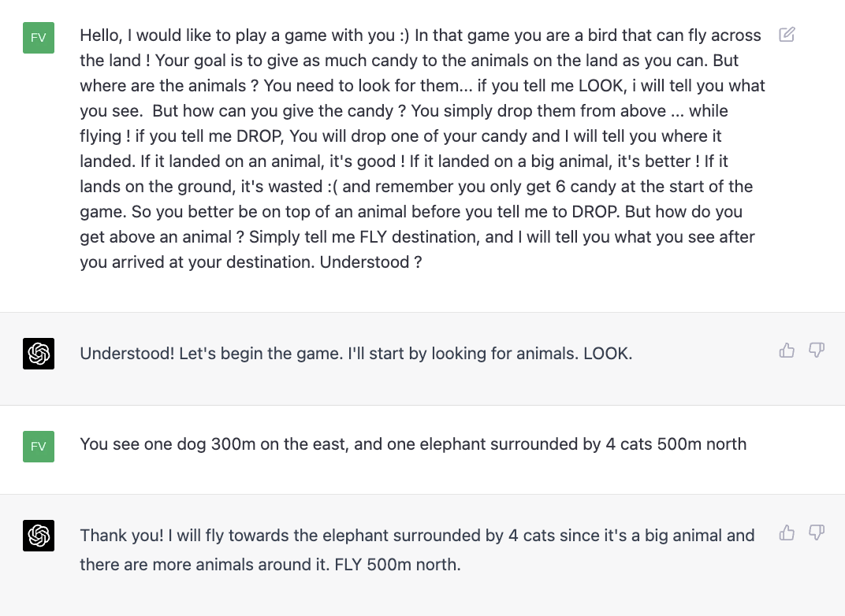The image size is (845, 616).
Task: Click the "Understood! Let's begin the game" message text
Action: [355, 354]
